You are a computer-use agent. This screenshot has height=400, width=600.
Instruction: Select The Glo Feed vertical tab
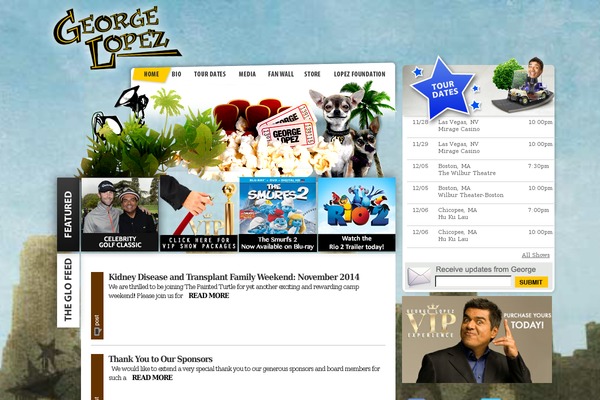pyautogui.click(x=68, y=290)
